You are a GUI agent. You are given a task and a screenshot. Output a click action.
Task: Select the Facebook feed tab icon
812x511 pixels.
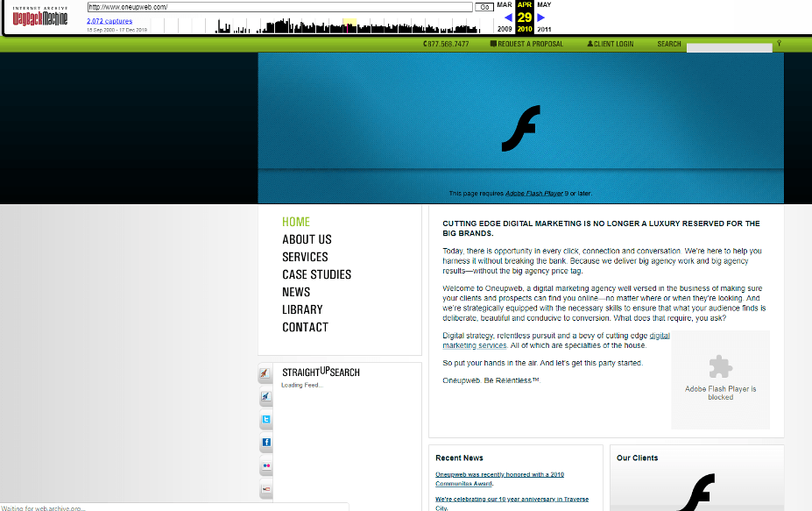[265, 442]
